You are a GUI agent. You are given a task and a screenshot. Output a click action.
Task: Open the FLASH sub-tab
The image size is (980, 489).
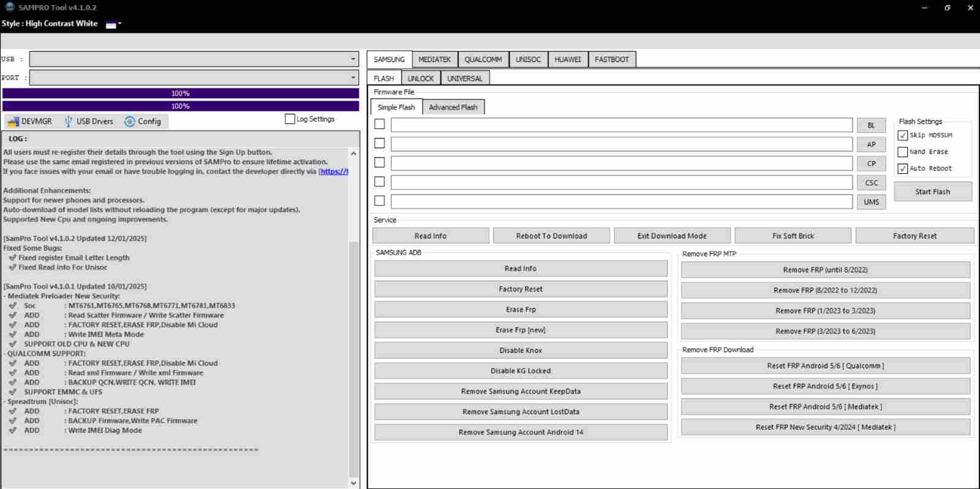(384, 78)
